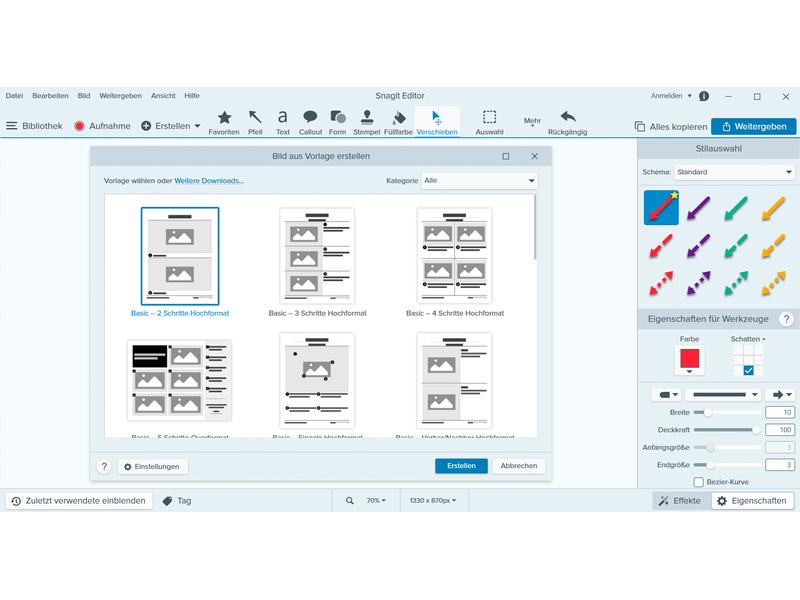Image resolution: width=800 pixels, height=600 pixels.
Task: Open the Schema Standard dropdown
Action: (x=734, y=172)
